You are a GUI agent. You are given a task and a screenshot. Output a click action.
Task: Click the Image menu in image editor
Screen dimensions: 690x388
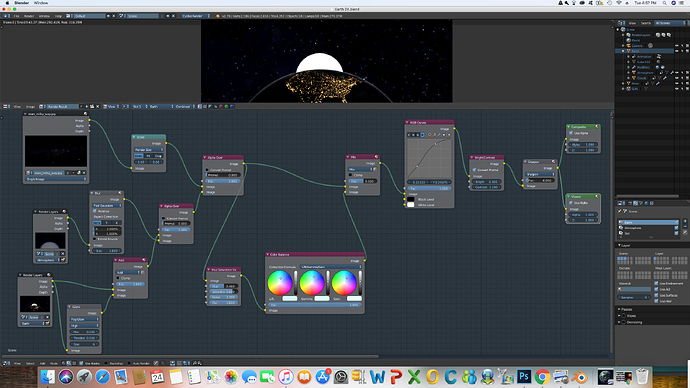pos(30,106)
